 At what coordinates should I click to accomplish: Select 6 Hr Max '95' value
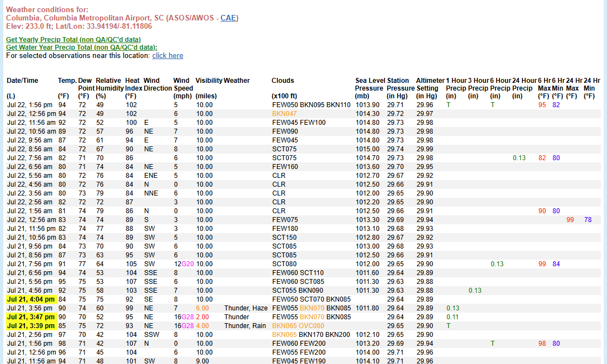[542, 105]
